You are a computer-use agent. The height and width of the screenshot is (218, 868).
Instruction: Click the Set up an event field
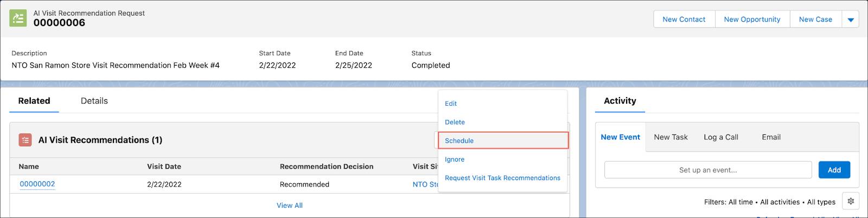[x=708, y=170]
